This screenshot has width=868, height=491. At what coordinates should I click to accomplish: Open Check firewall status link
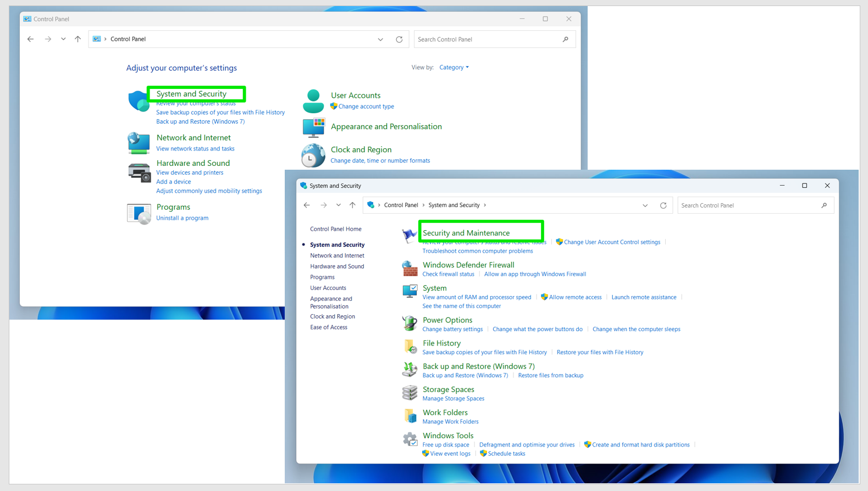[448, 274]
